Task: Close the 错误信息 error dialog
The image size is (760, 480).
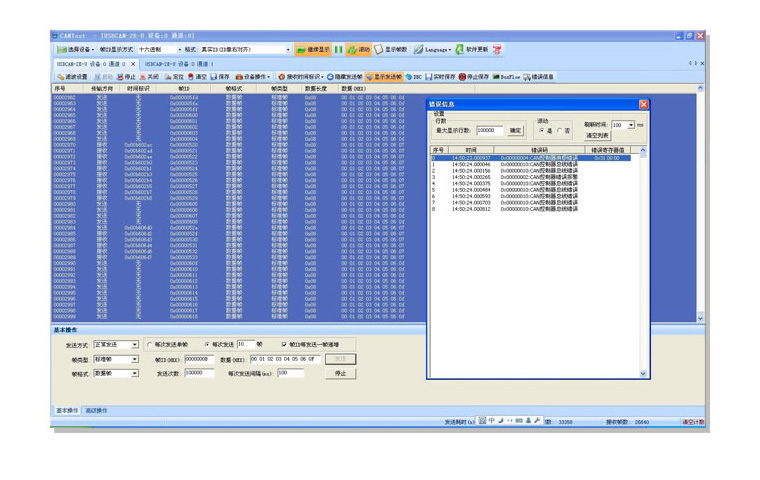Action: click(643, 104)
